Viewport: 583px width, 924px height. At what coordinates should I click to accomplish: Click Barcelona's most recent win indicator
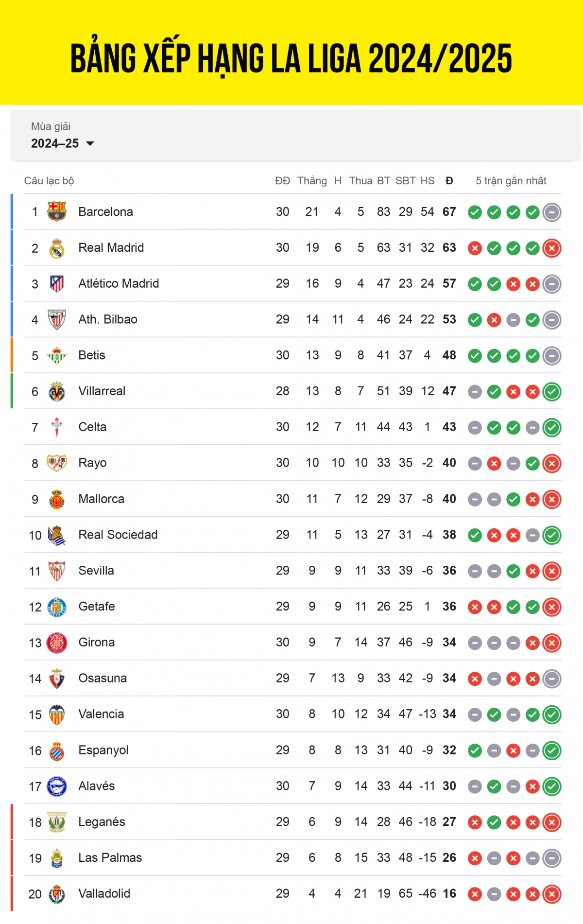click(x=532, y=211)
